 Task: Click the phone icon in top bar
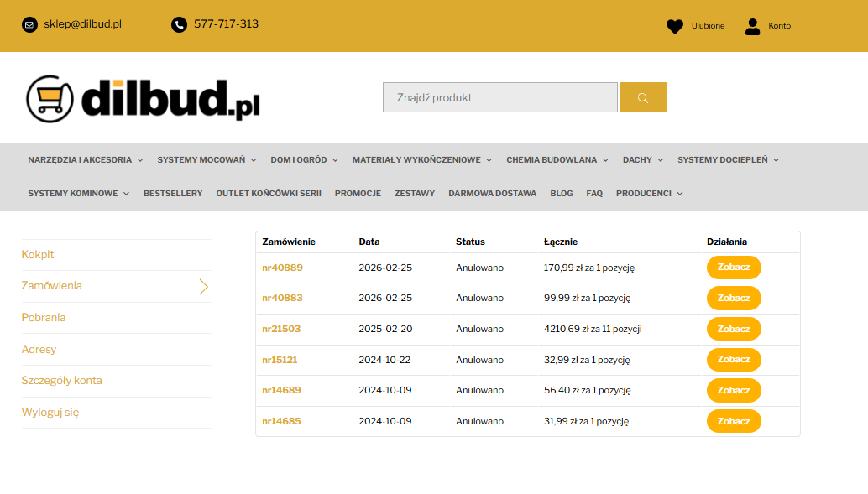(179, 24)
